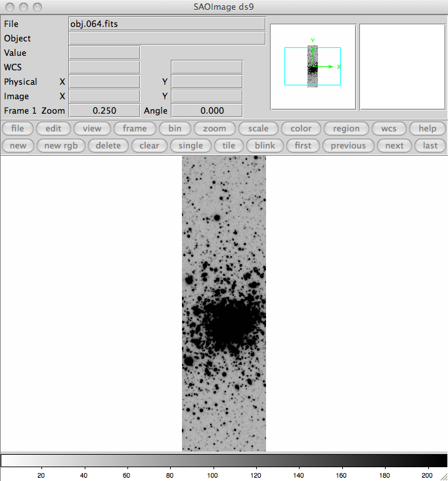Screen dimensions: 448x481
Task: Click the empty magnifier panel
Action: (x=402, y=67)
